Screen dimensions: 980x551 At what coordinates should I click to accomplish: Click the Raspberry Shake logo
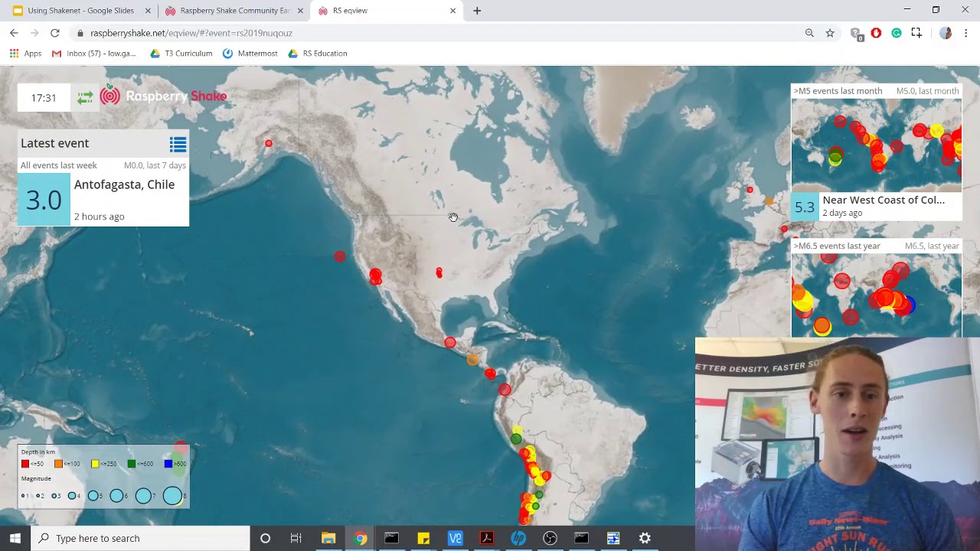pyautogui.click(x=163, y=96)
